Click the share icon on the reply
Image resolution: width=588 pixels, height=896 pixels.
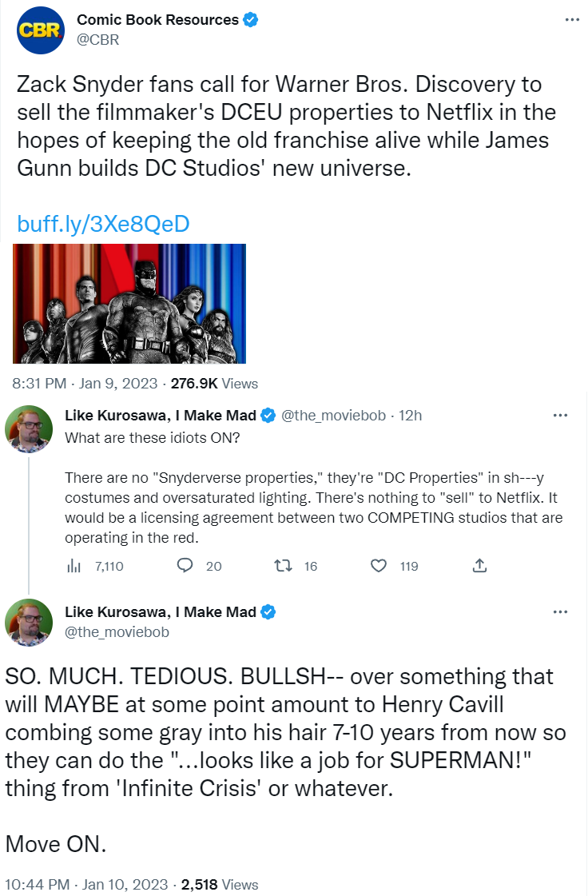479,566
